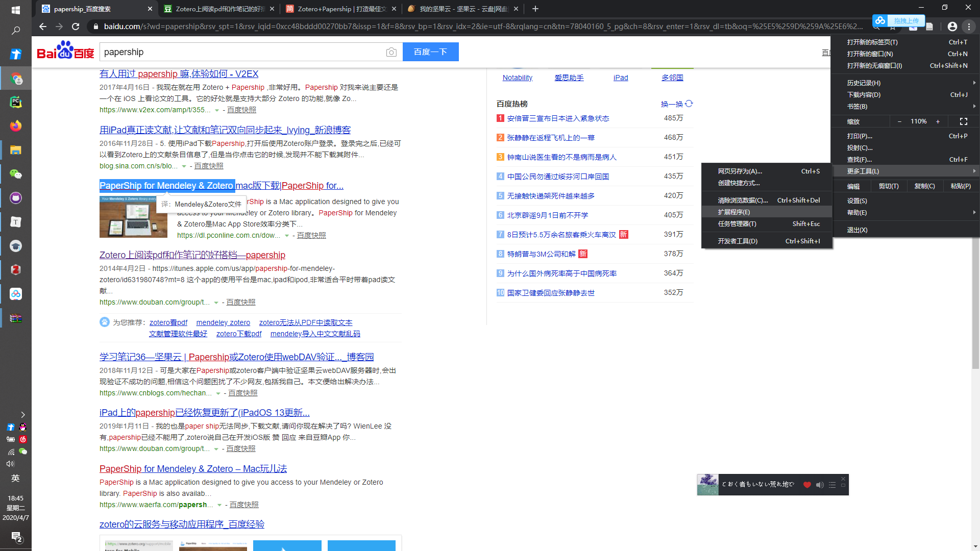Toggle fullscreen icon in zoom row

964,121
